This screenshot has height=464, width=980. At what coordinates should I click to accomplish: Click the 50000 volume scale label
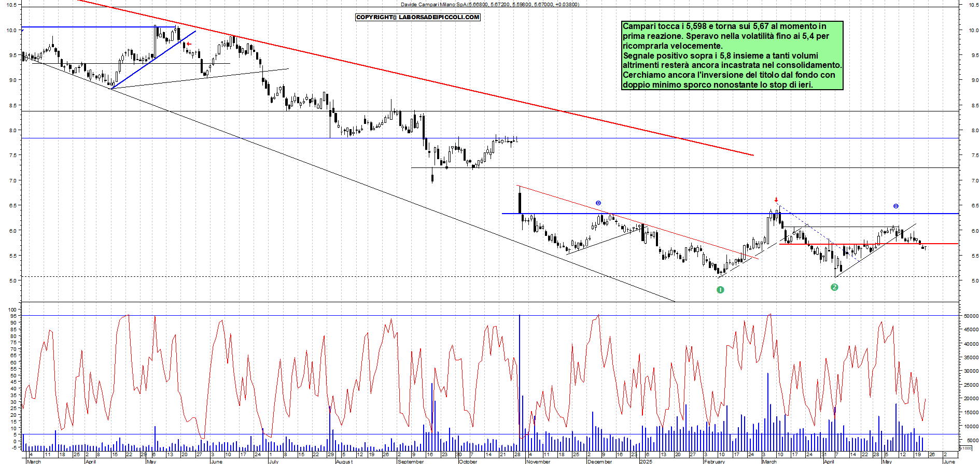pyautogui.click(x=971, y=316)
